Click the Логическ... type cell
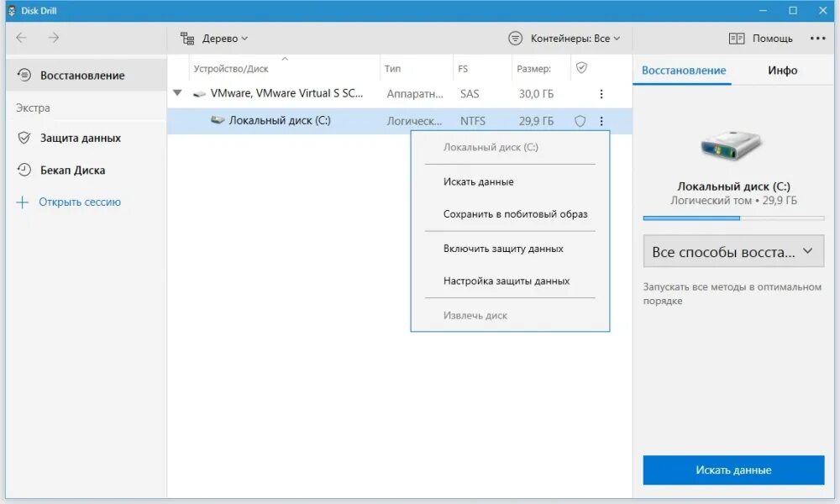The height and width of the screenshot is (504, 840). click(414, 121)
